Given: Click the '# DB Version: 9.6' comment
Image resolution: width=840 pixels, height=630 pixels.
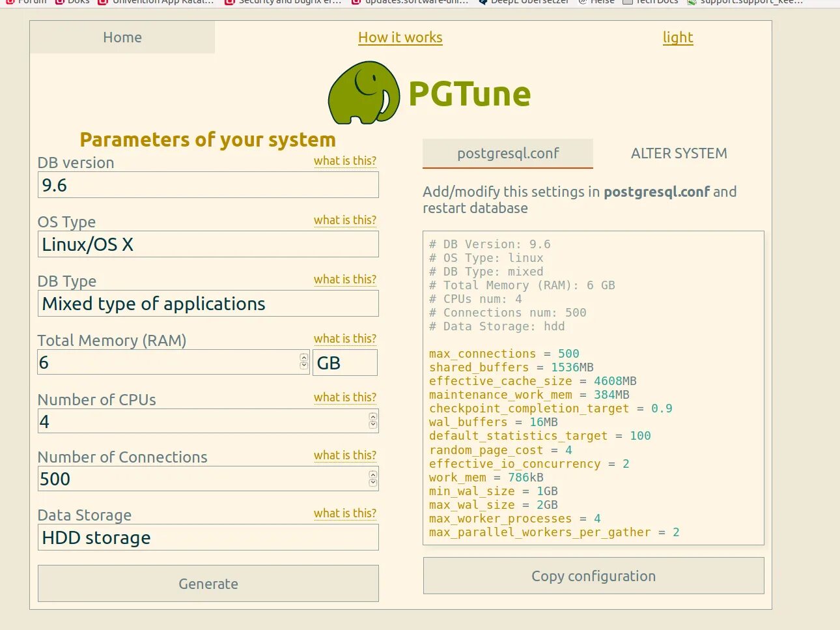Looking at the screenshot, I should [490, 244].
